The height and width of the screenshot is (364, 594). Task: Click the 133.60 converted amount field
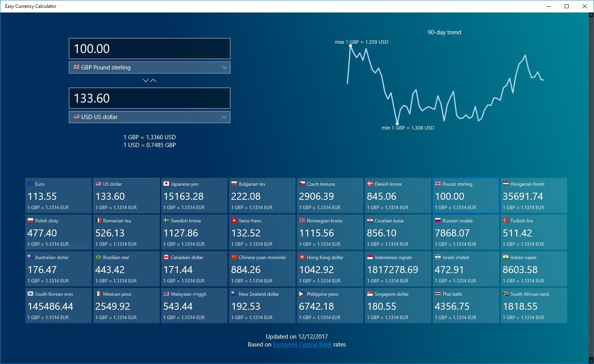coord(149,98)
